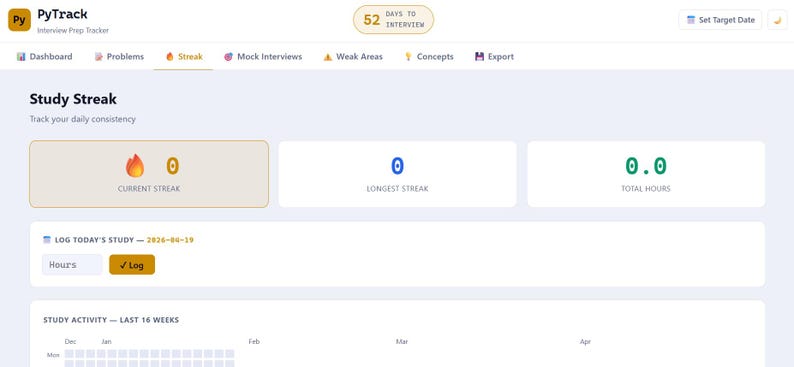
Task: Click the Mar month label in heatmap
Action: (402, 342)
